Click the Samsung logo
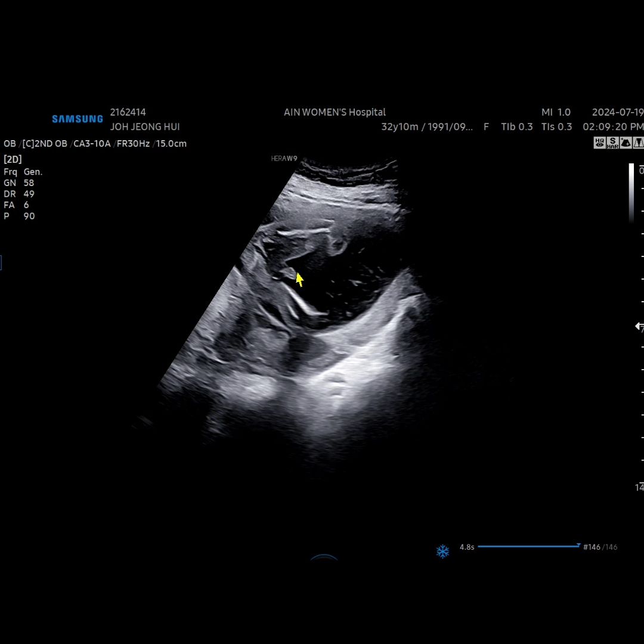The height and width of the screenshot is (644, 644). [77, 119]
